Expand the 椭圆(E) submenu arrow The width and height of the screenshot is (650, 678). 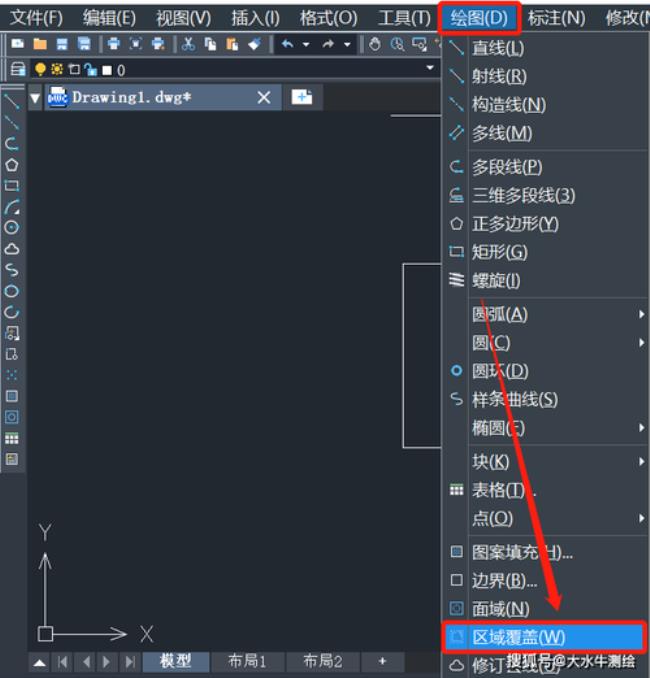pyautogui.click(x=641, y=428)
